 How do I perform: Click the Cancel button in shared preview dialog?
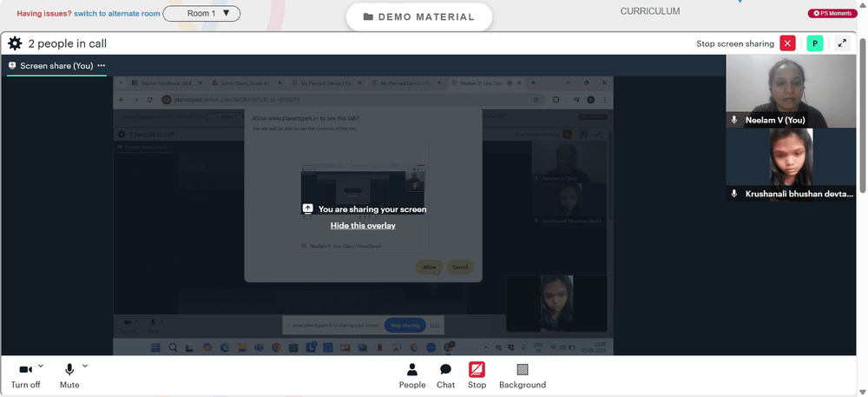(460, 267)
